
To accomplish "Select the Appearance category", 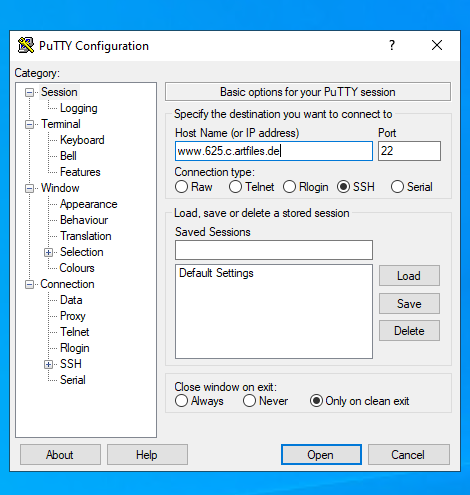I will [x=89, y=204].
